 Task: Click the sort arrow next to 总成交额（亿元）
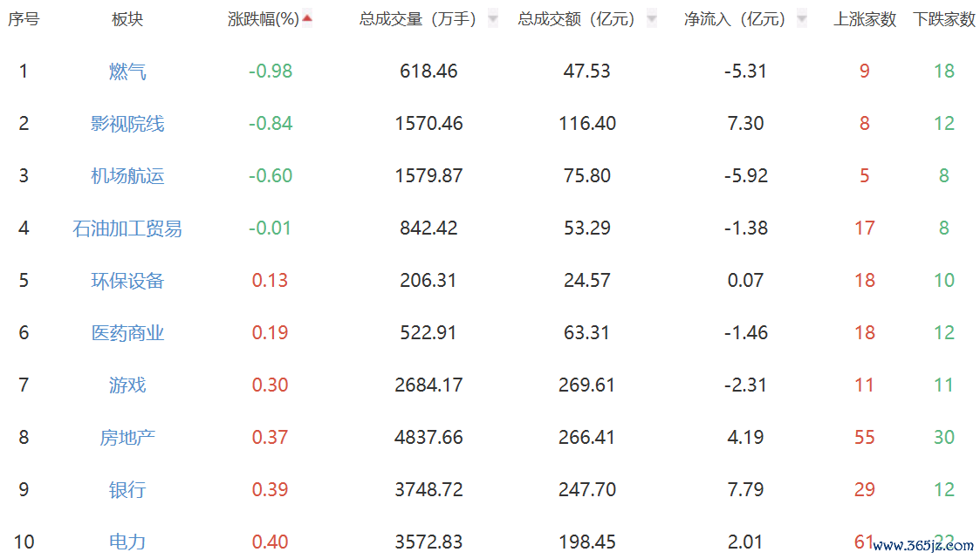(x=652, y=19)
